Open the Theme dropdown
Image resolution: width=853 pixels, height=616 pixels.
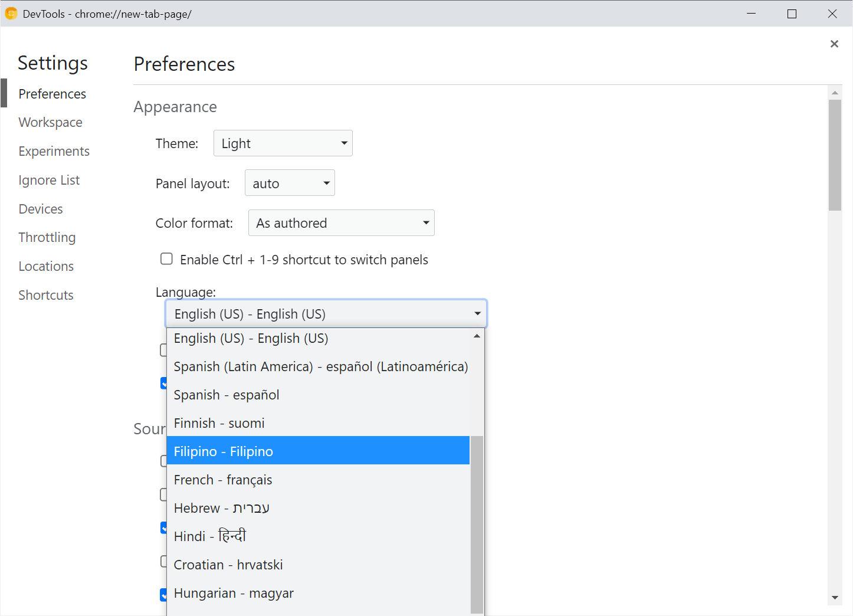tap(283, 143)
